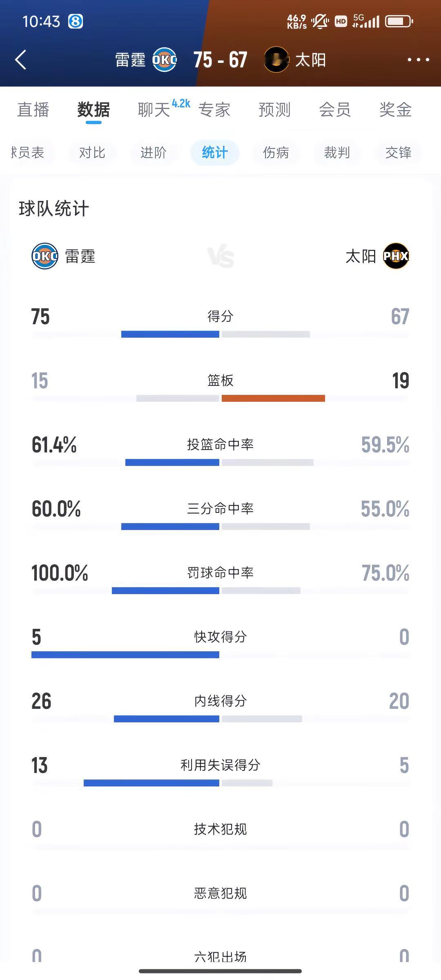Select the 交锋 sub-tab
441x980 pixels.
pos(399,152)
